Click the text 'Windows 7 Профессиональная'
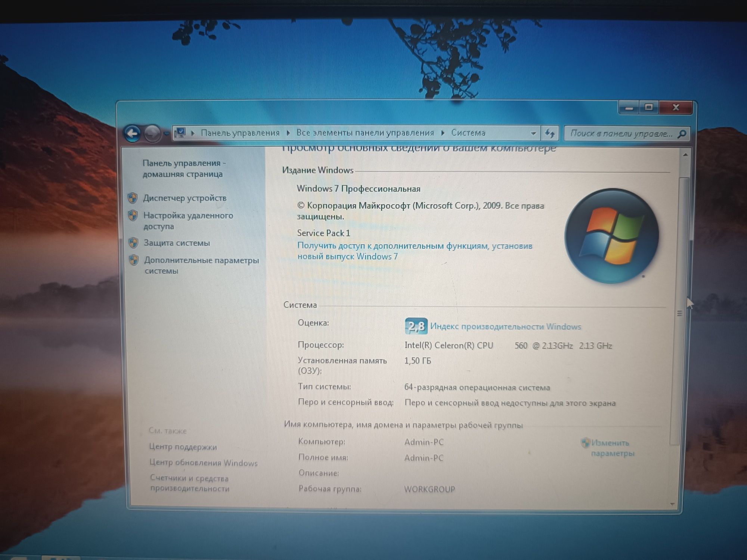This screenshot has height=560, width=747. point(359,189)
